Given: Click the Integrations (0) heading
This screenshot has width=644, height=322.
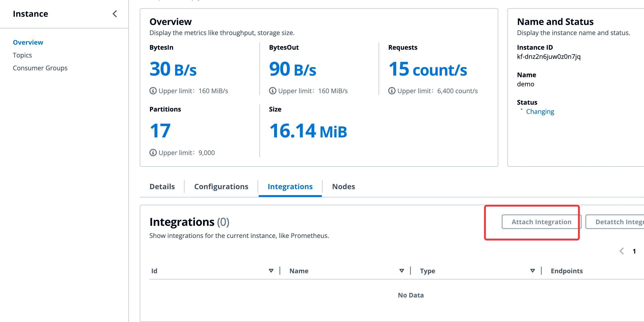Looking at the screenshot, I should [189, 222].
